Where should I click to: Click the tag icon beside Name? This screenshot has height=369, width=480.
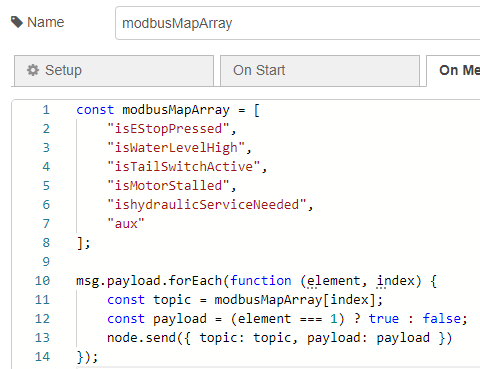[x=17, y=22]
